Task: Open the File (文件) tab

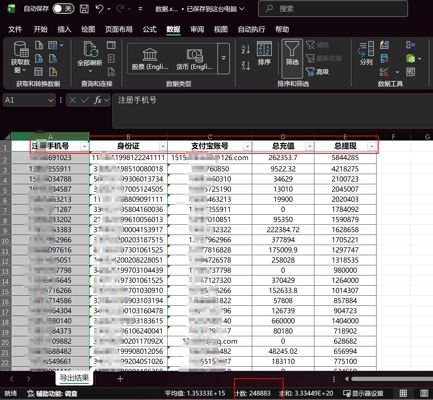Action: tap(15, 29)
